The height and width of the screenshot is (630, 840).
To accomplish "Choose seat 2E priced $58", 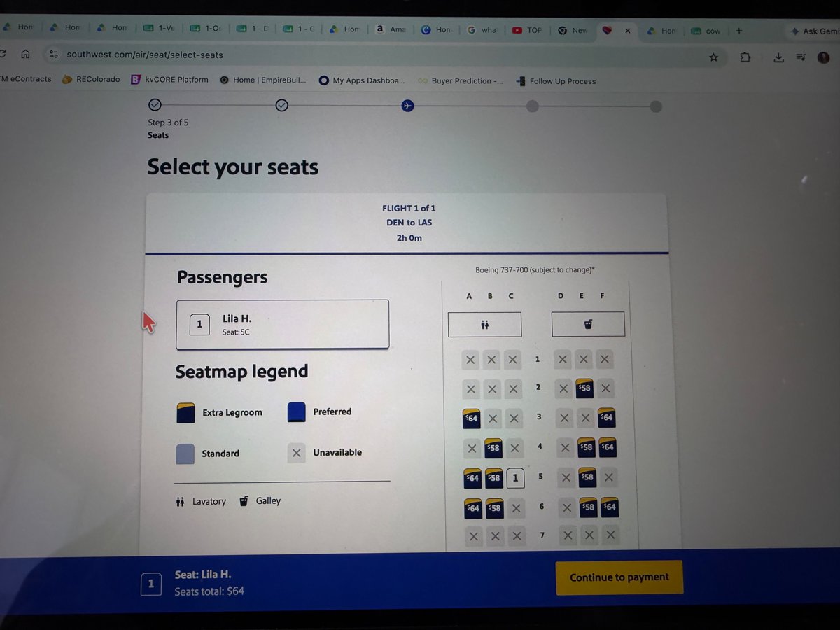I will tap(584, 388).
